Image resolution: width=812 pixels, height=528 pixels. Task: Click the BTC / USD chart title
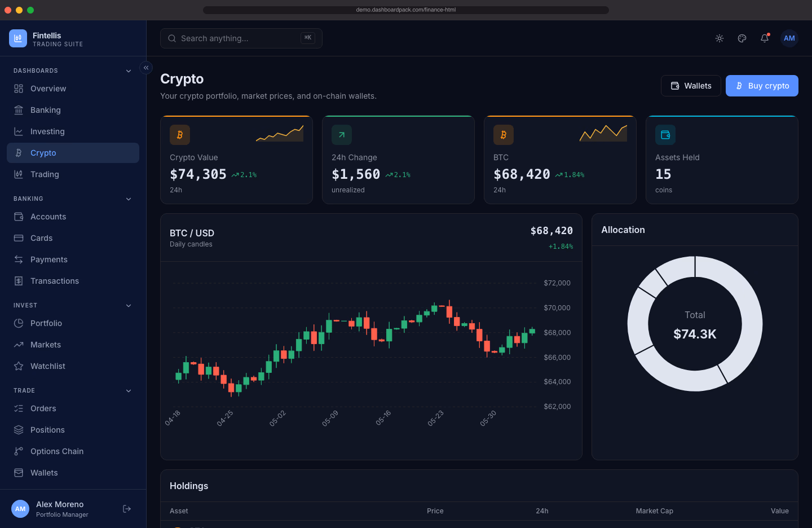tap(192, 233)
